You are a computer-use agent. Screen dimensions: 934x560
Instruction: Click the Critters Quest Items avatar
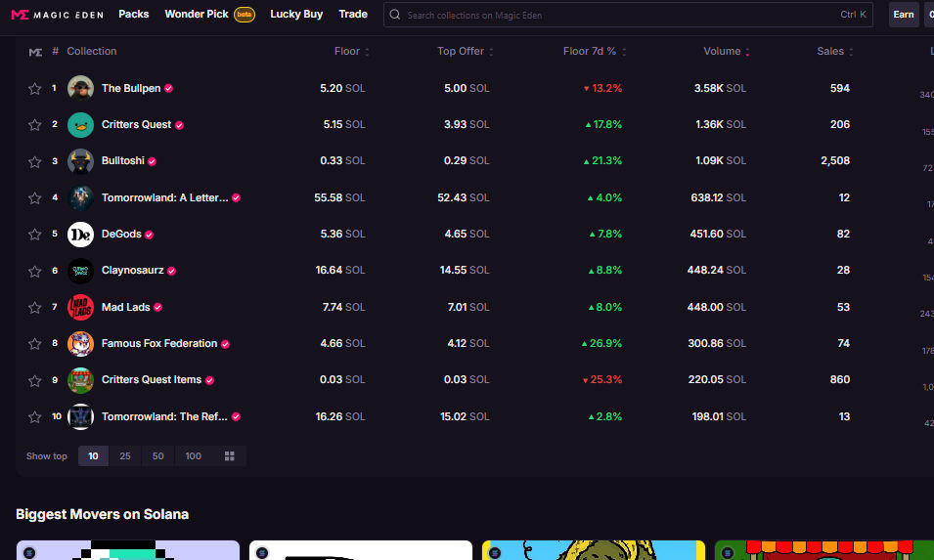80,380
